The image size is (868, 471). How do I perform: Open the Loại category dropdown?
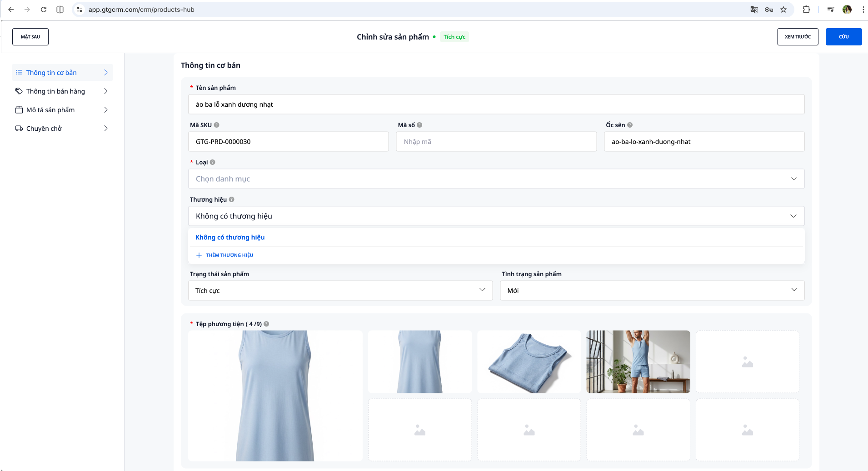point(496,179)
